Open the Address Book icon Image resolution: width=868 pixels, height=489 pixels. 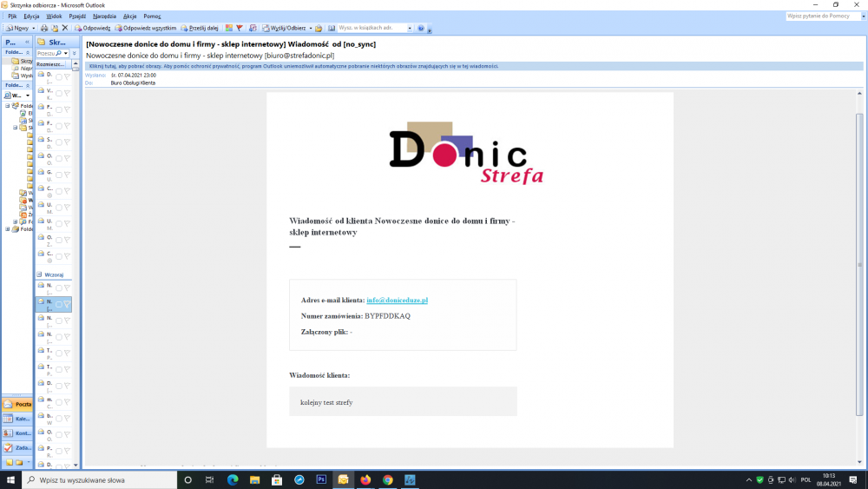click(x=331, y=28)
